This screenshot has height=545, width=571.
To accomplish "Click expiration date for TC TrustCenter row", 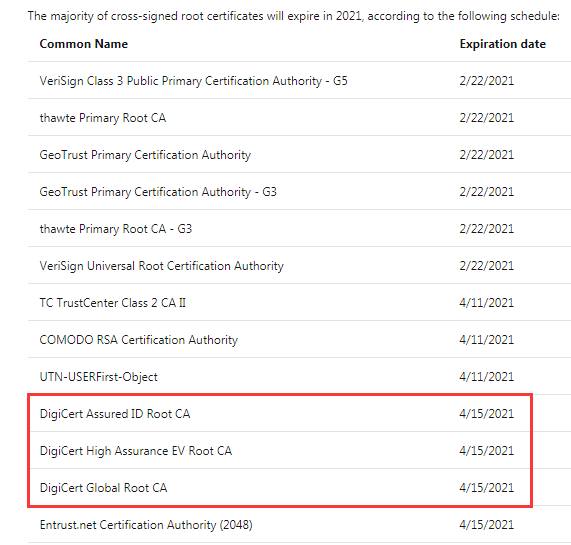I will [487, 303].
